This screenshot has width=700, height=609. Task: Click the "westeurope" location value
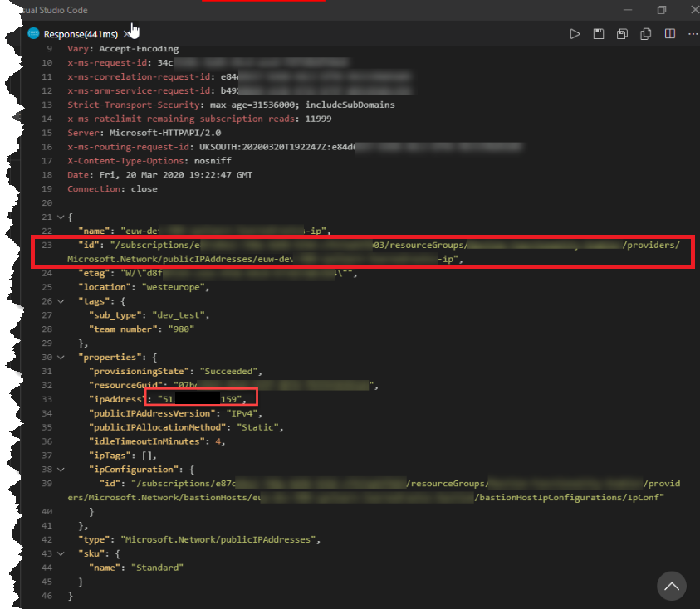point(174,287)
